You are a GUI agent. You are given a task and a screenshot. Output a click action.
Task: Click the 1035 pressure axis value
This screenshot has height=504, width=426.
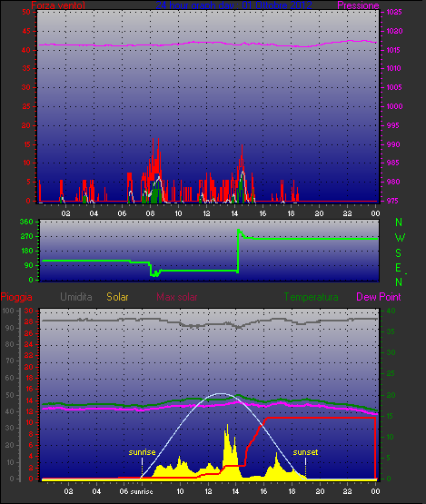point(394,12)
